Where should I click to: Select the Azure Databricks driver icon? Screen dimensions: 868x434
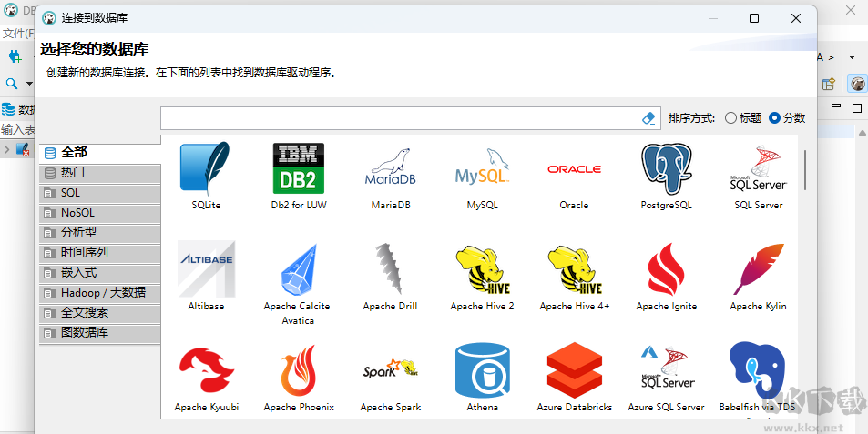(x=574, y=370)
